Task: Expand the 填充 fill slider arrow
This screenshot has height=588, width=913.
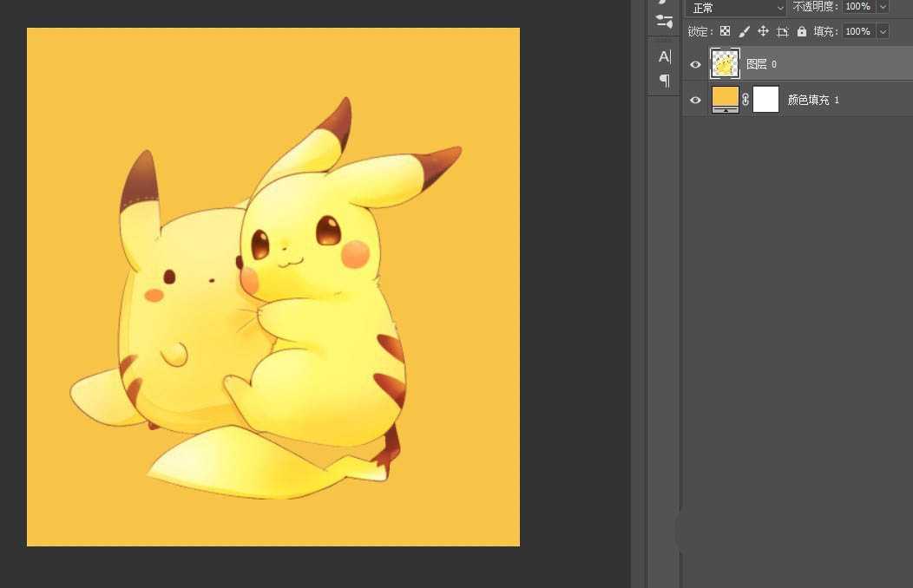Action: pyautogui.click(x=883, y=31)
